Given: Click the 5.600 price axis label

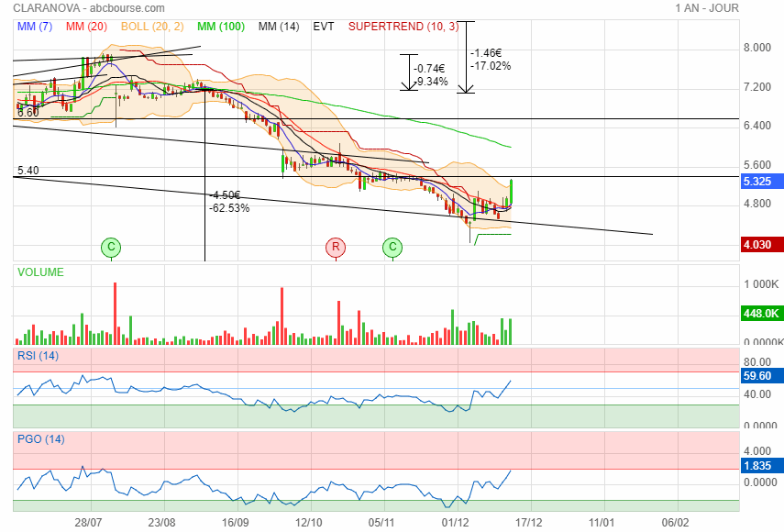Looking at the screenshot, I should pyautogui.click(x=757, y=165).
